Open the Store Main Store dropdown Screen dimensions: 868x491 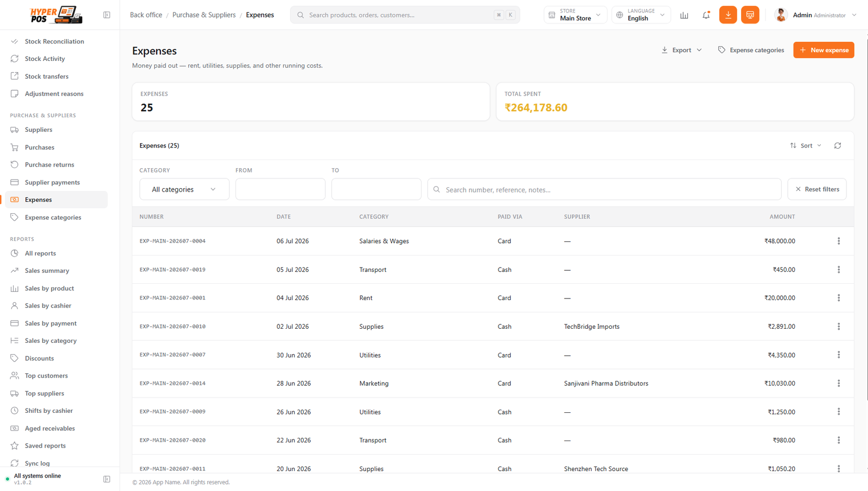coord(575,15)
